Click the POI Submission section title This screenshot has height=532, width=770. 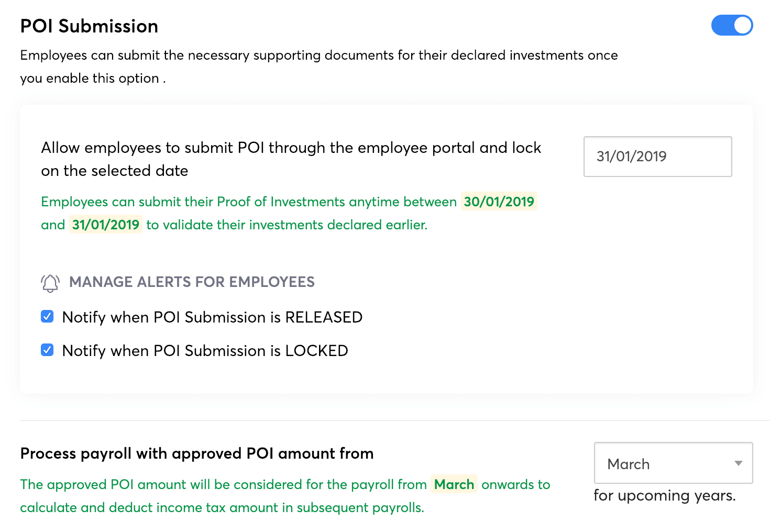coord(89,26)
